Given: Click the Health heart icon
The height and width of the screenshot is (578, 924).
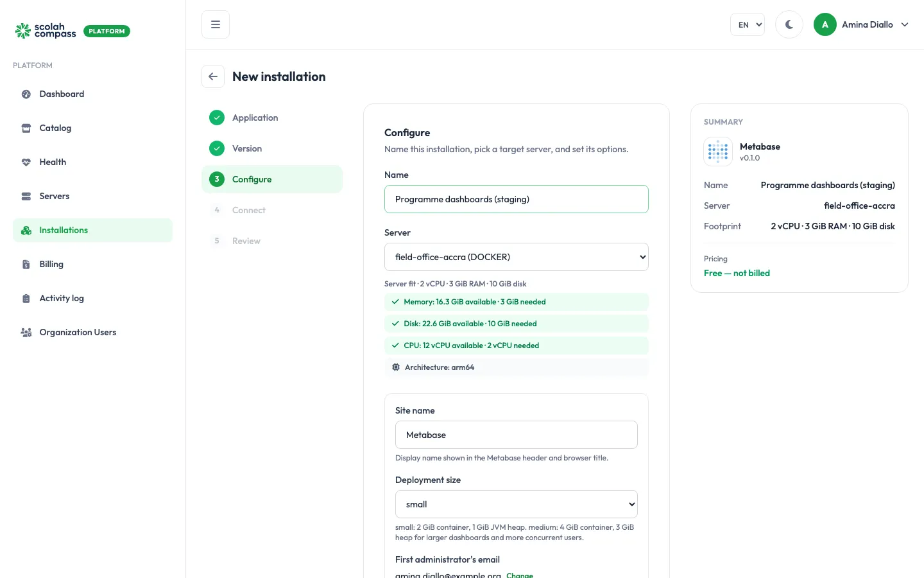Looking at the screenshot, I should tap(26, 162).
